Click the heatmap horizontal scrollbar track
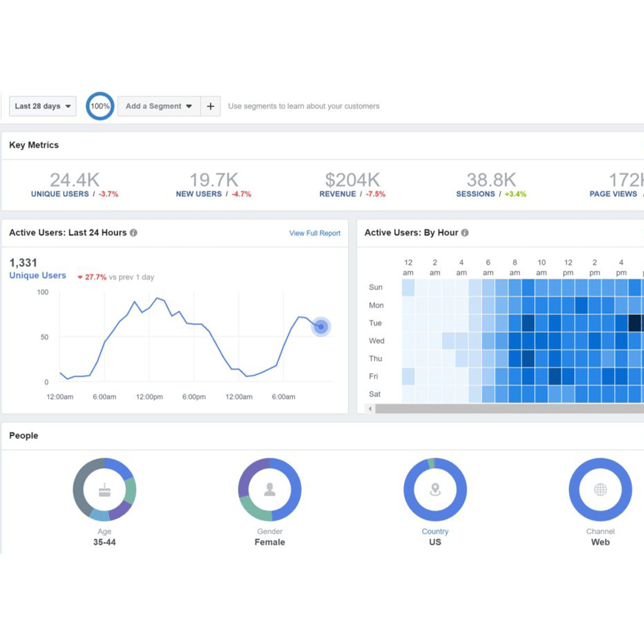 pyautogui.click(x=509, y=408)
